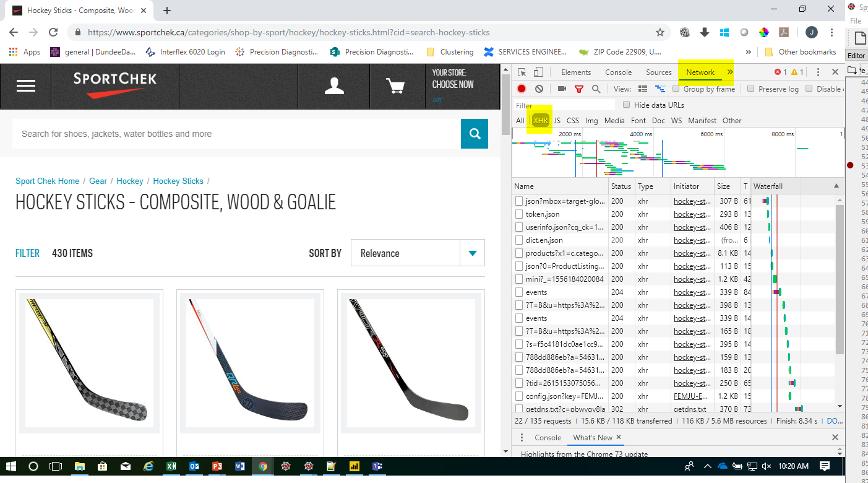Toggle the red network filter funnel
868x483 pixels.
[579, 89]
